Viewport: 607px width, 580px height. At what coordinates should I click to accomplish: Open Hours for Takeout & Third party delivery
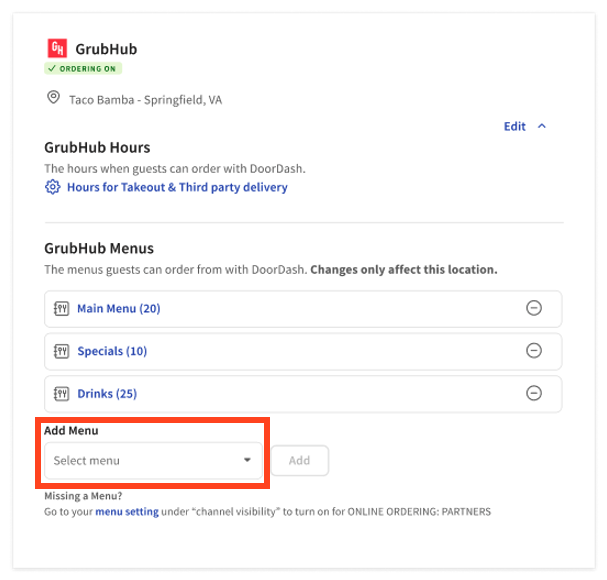pyautogui.click(x=177, y=187)
